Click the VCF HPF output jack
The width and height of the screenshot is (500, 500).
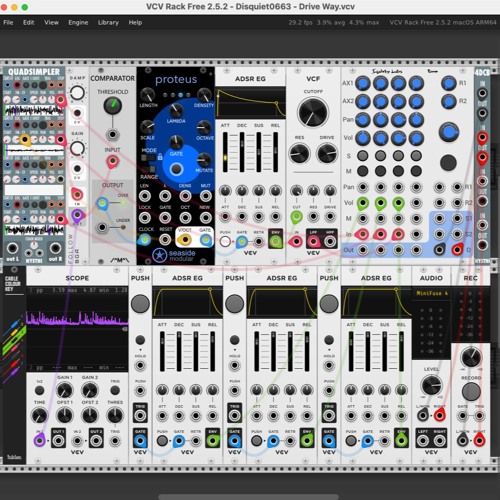click(x=330, y=241)
